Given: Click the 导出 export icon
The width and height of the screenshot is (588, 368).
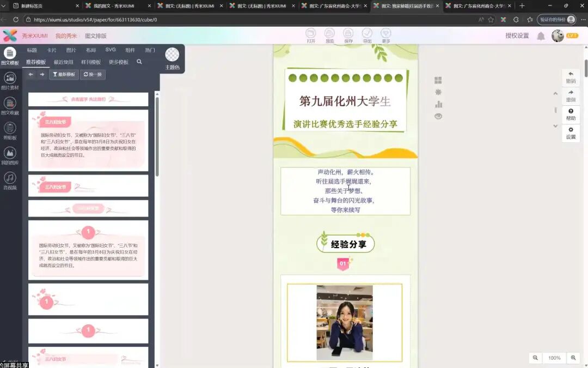Looking at the screenshot, I should pyautogui.click(x=367, y=35).
